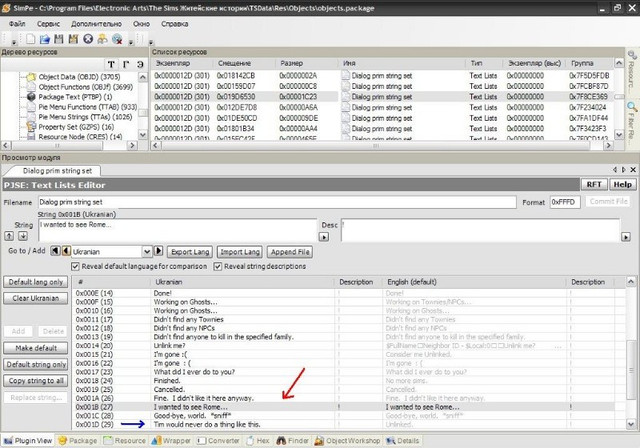The width and height of the screenshot is (640, 448).
Task: Click the Import Lang button
Action: click(240, 252)
